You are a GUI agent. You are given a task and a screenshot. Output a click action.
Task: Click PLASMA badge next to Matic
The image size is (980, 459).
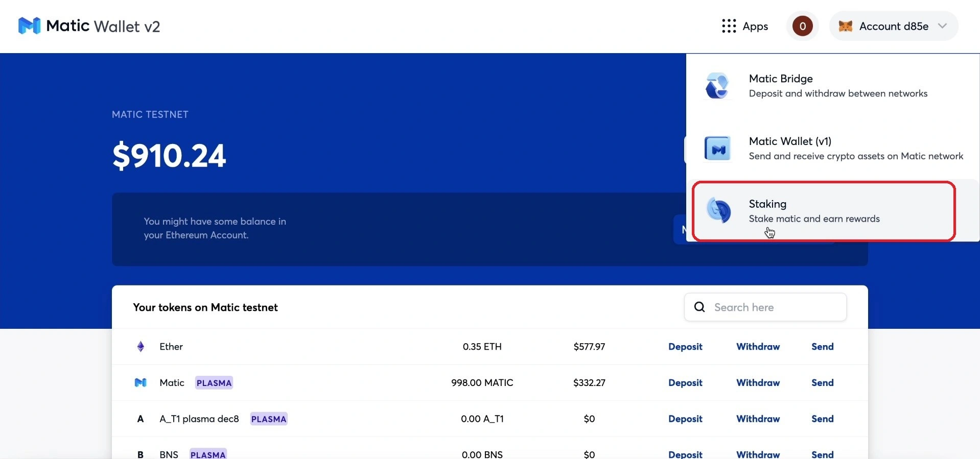214,383
